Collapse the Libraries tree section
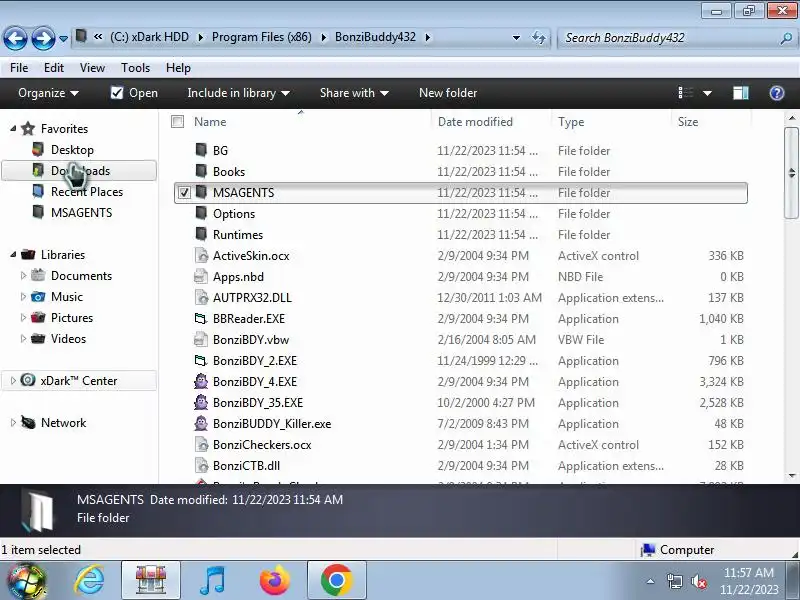The image size is (800, 600). [13, 255]
